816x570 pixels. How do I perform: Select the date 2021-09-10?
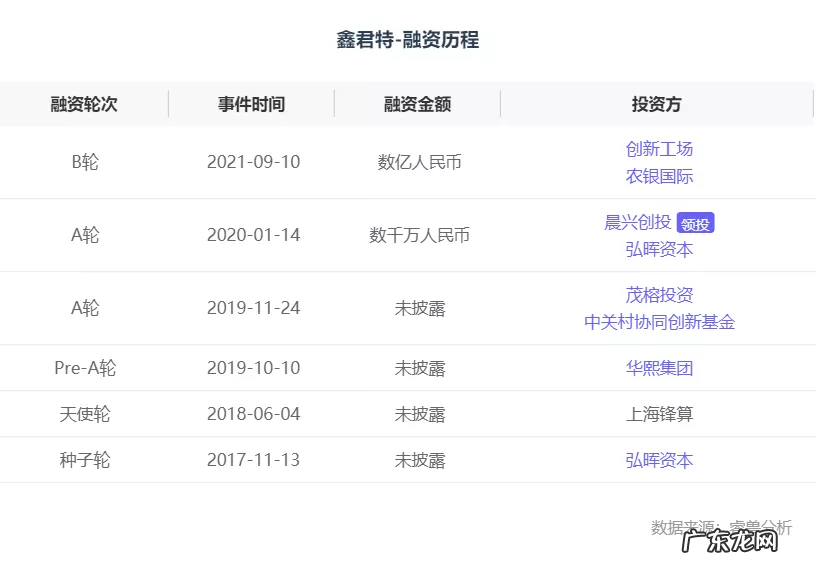point(253,162)
